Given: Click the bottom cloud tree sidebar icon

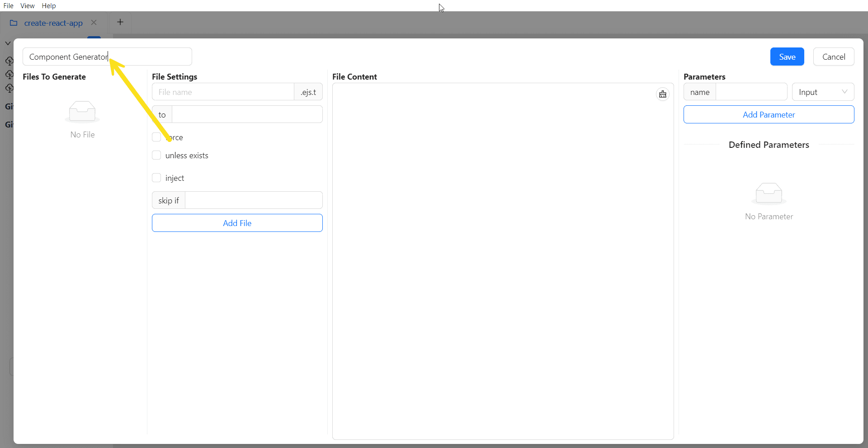Looking at the screenshot, I should click(9, 88).
